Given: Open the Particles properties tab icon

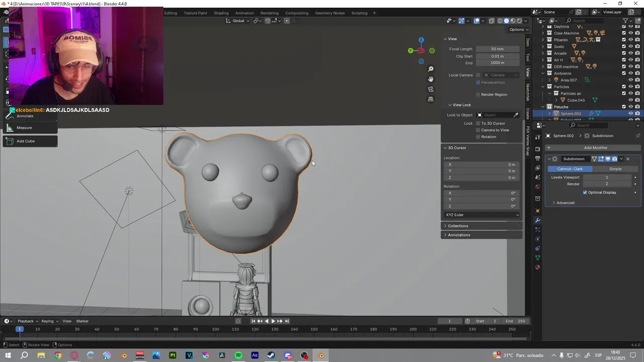Looking at the screenshot, I should [537, 230].
